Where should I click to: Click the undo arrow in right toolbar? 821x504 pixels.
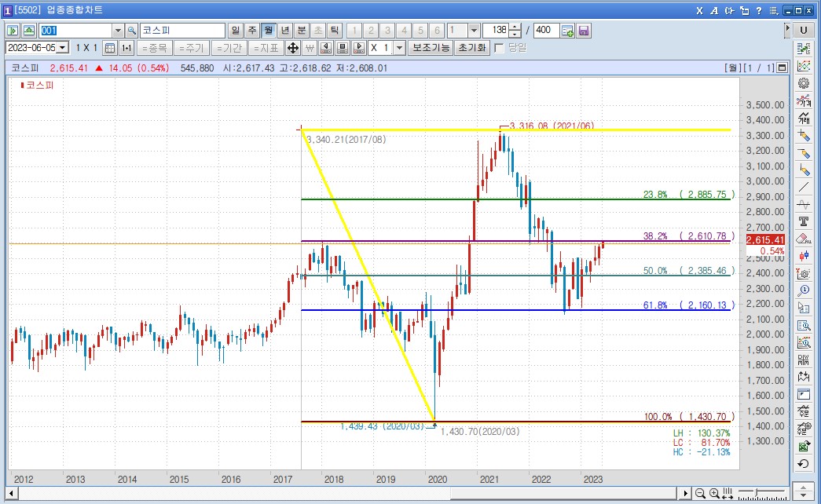coord(804,464)
